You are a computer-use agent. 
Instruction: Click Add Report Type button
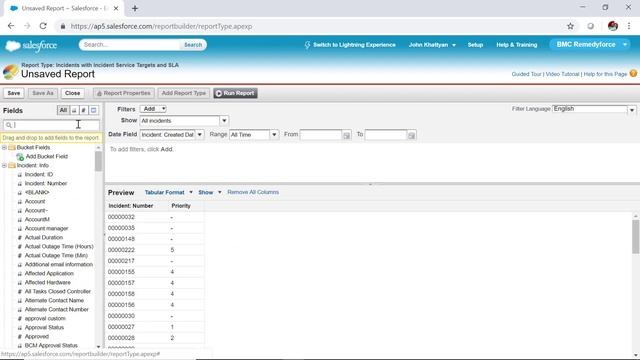point(184,93)
